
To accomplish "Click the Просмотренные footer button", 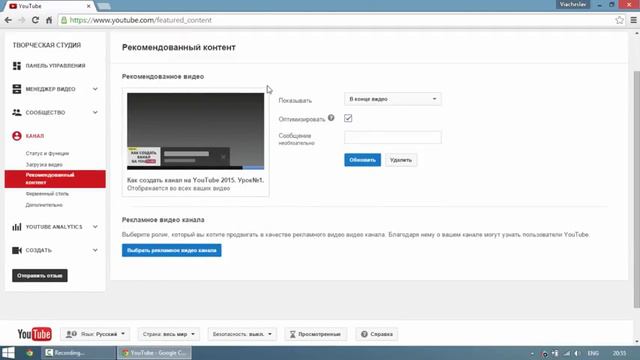I will click(316, 334).
